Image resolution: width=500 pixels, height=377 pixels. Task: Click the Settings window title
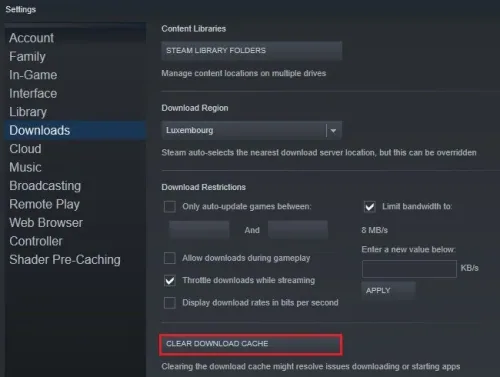[x=21, y=9]
